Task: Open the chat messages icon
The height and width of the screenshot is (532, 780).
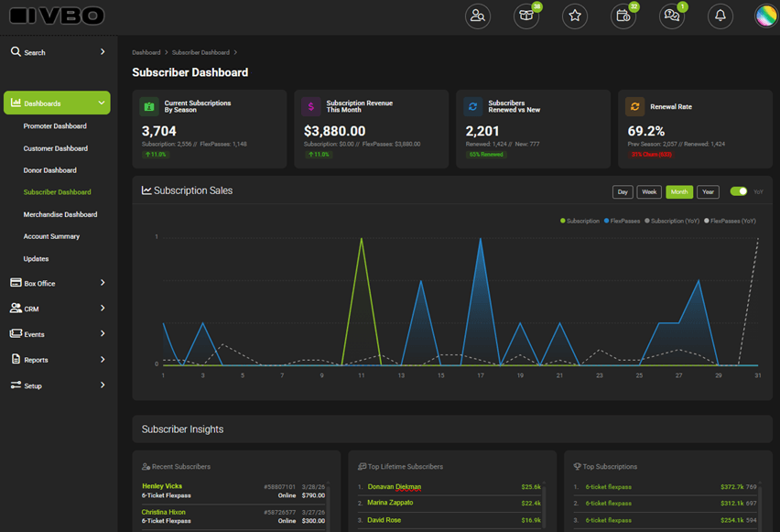Action: coord(672,16)
